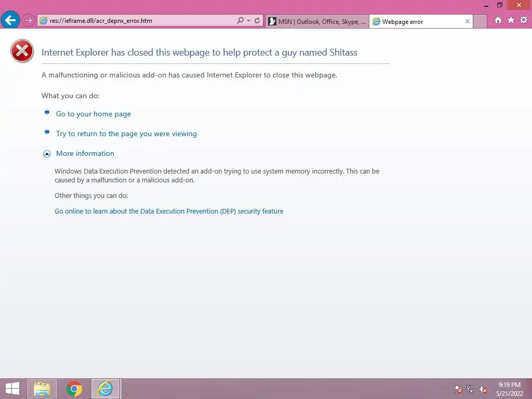This screenshot has height=399, width=532.
Task: Collapse the More information section arrow
Action: click(47, 154)
